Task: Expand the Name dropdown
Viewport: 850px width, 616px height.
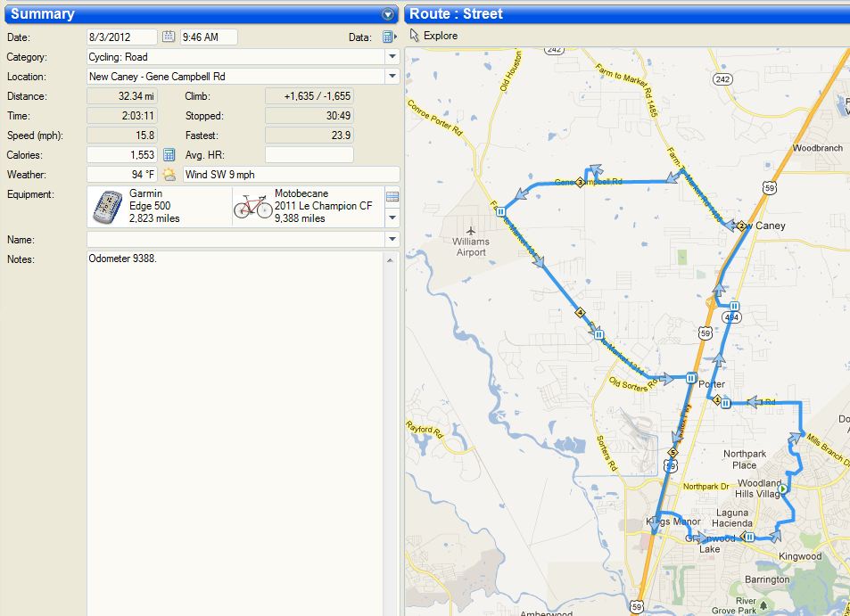Action: 392,239
